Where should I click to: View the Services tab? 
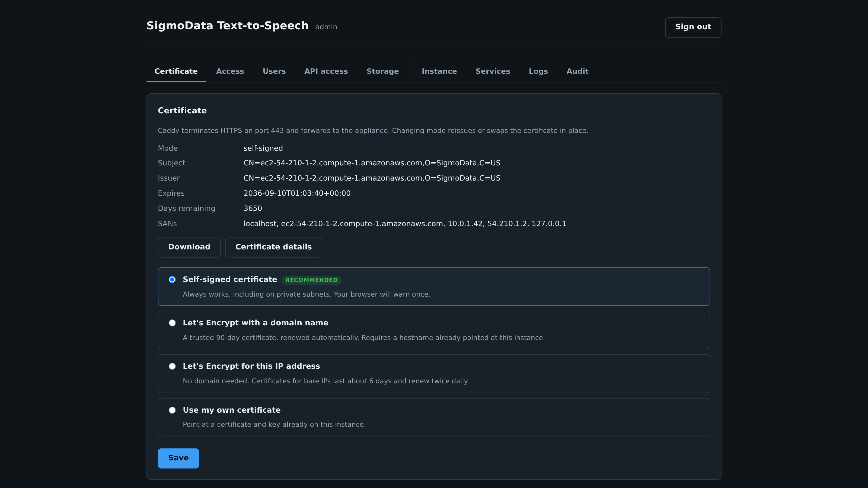(x=493, y=71)
